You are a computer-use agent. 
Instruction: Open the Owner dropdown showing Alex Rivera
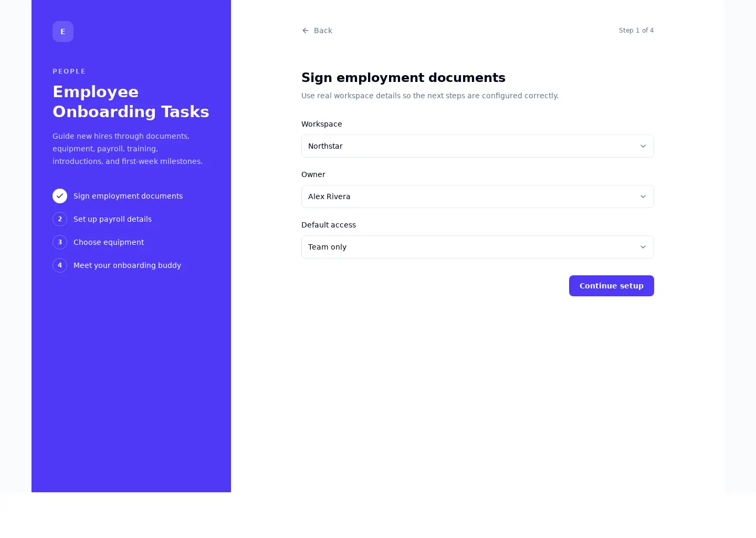point(478,196)
